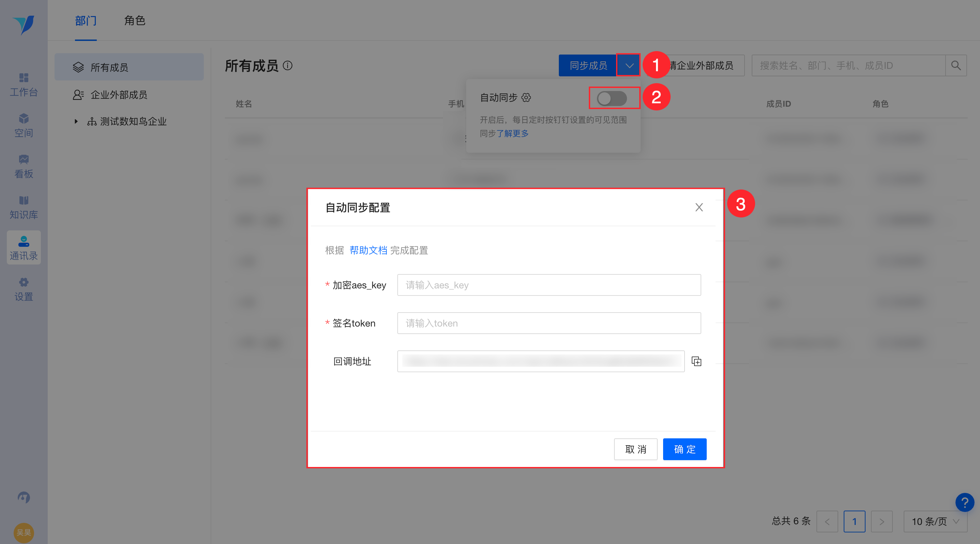Click the gear icon next to 自动同步
Image resolution: width=980 pixels, height=544 pixels.
click(x=526, y=98)
